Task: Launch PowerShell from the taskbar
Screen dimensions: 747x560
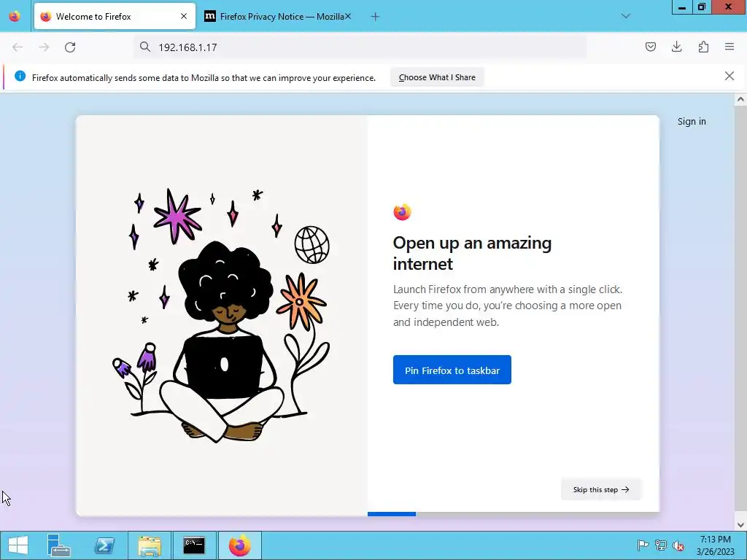Action: (104, 545)
